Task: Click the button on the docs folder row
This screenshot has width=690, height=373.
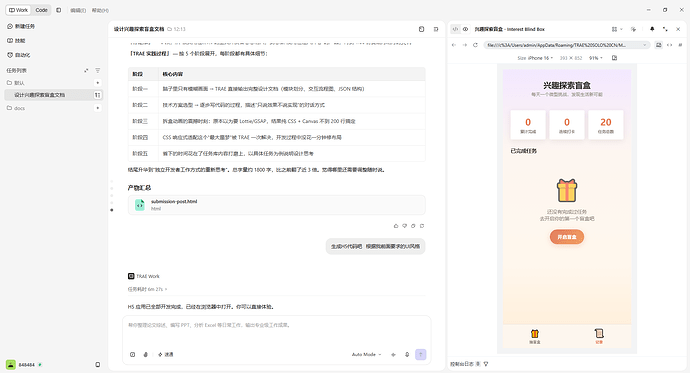Action: (98, 108)
